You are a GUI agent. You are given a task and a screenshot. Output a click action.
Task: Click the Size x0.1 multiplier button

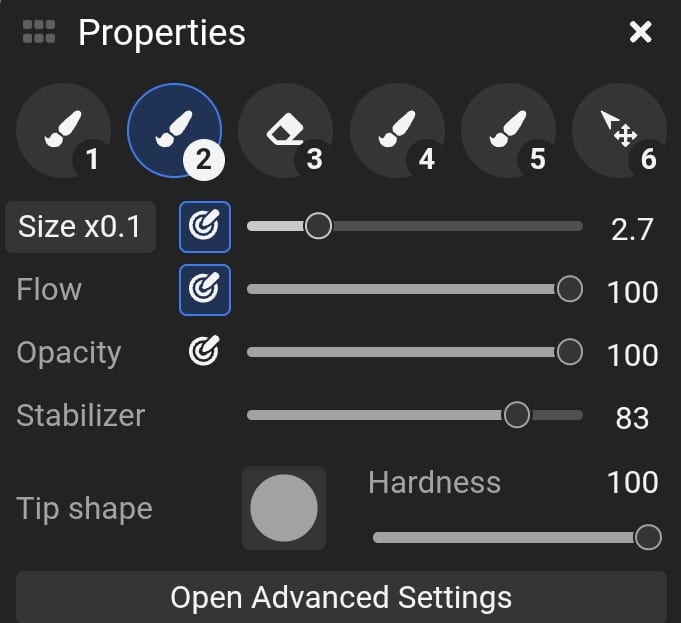tap(80, 227)
